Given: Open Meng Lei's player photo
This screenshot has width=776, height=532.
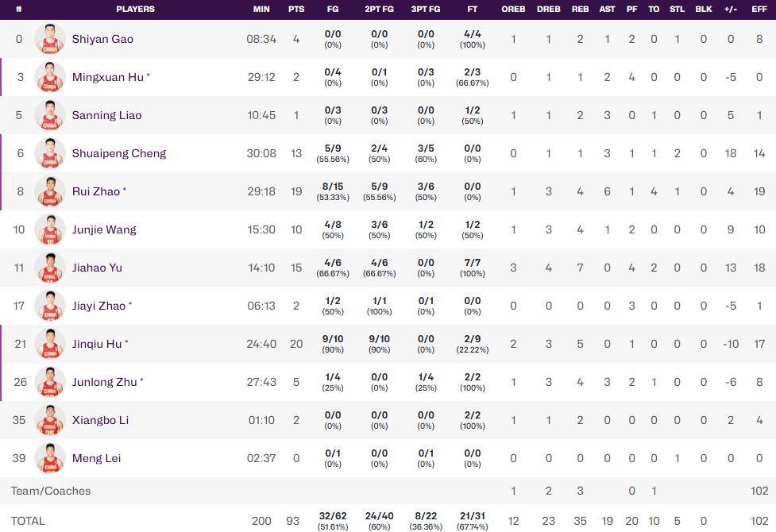Looking at the screenshot, I should pos(50,458).
